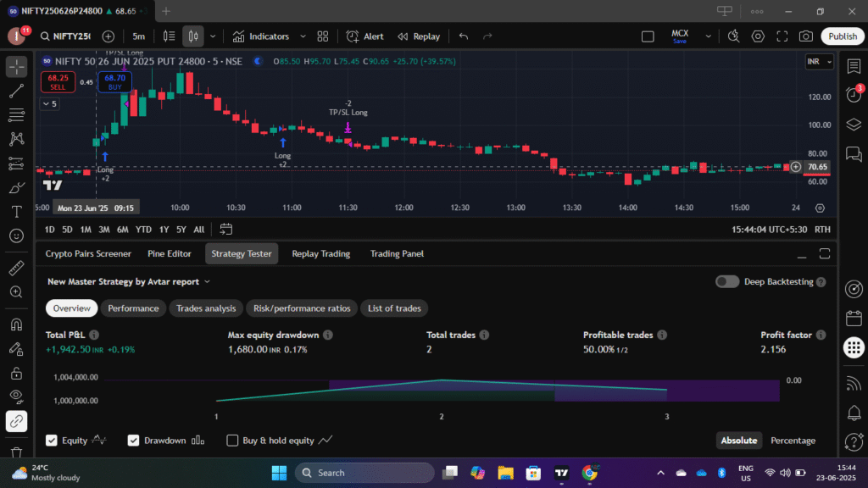This screenshot has width=868, height=488.
Task: Select the trend line drawing tool
Action: [17, 91]
